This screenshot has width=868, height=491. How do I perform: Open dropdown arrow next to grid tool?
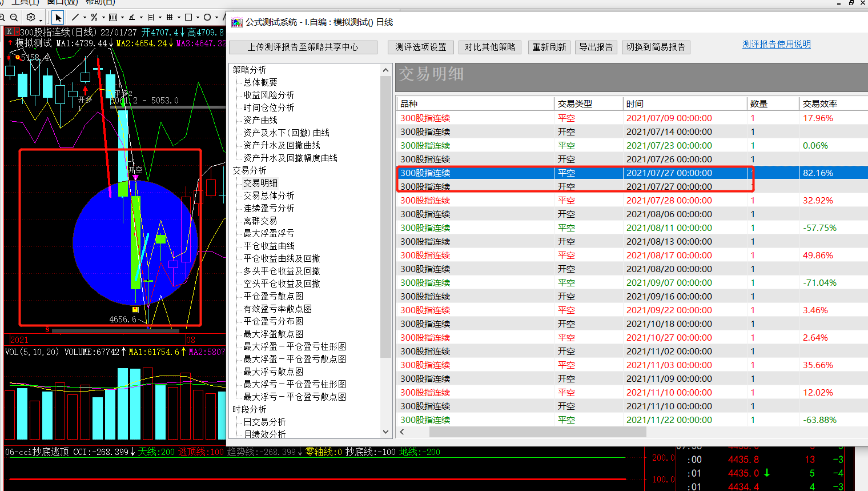[179, 18]
